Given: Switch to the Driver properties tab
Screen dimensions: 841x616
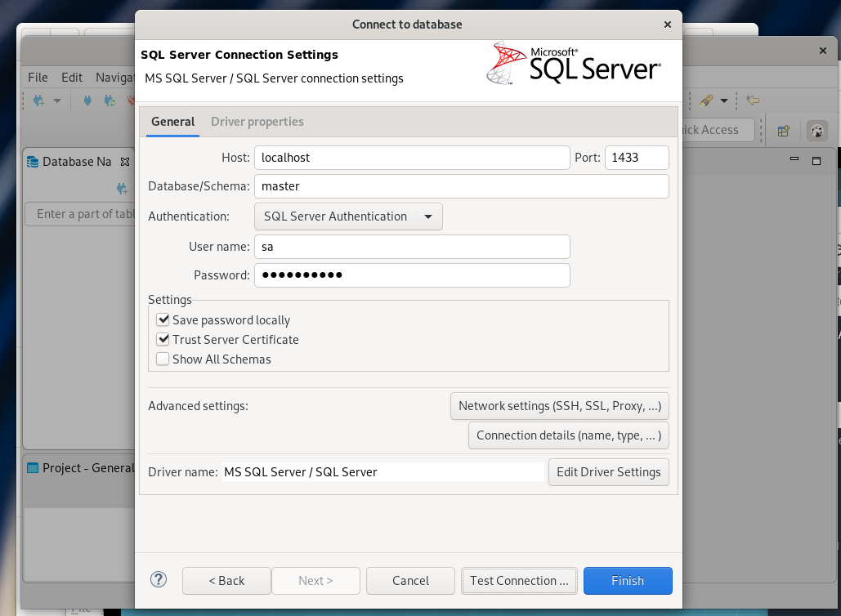Looking at the screenshot, I should [x=257, y=122].
